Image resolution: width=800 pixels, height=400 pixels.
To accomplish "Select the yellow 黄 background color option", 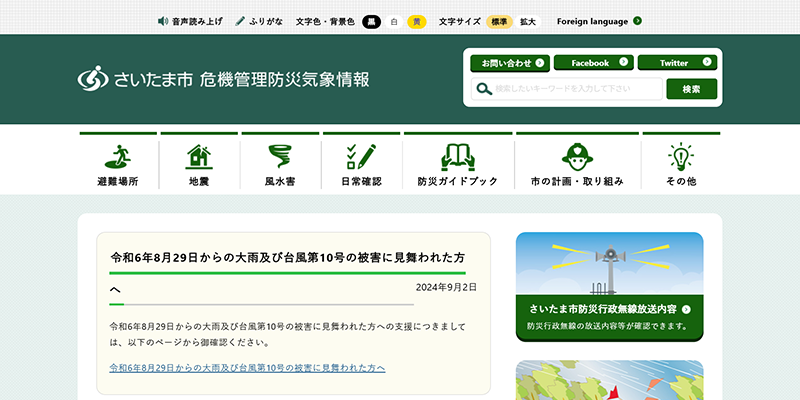I will [x=417, y=21].
